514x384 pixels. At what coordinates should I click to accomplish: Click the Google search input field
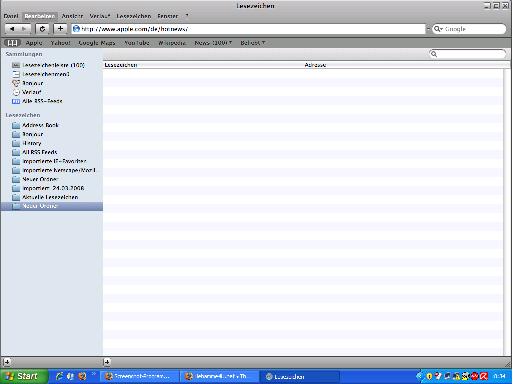(469, 29)
